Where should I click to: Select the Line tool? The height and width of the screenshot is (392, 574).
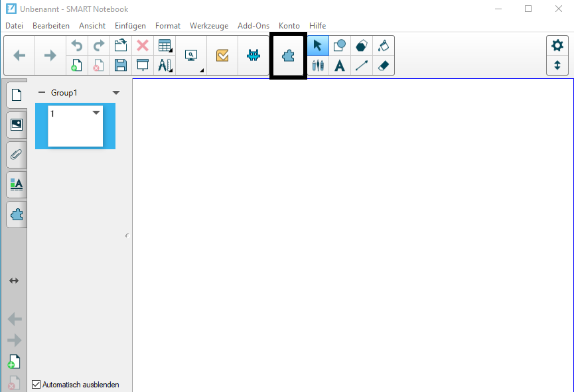coord(361,66)
